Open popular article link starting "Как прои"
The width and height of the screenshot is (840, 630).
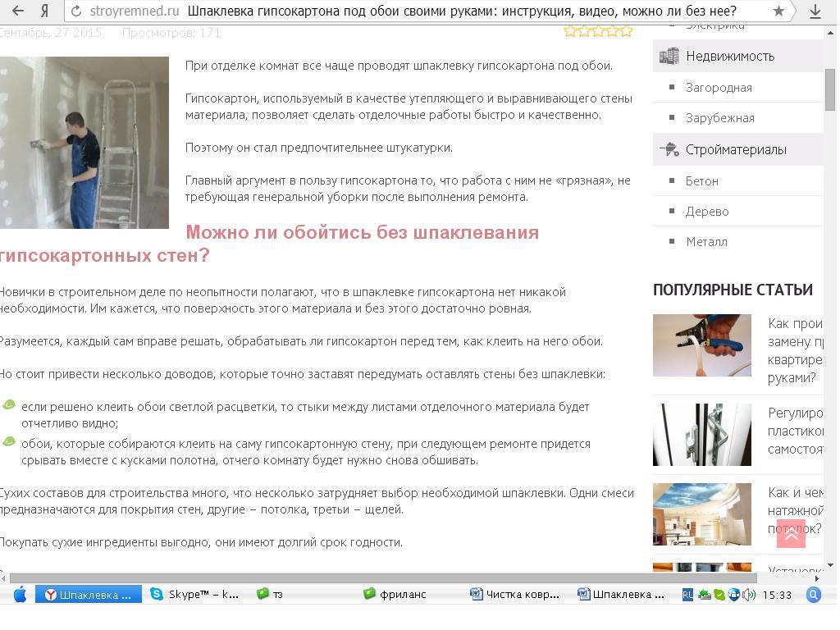coord(796,350)
